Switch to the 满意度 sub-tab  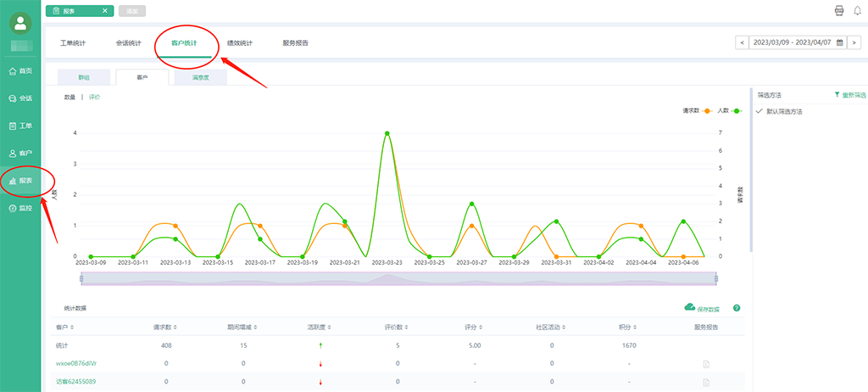(x=200, y=77)
